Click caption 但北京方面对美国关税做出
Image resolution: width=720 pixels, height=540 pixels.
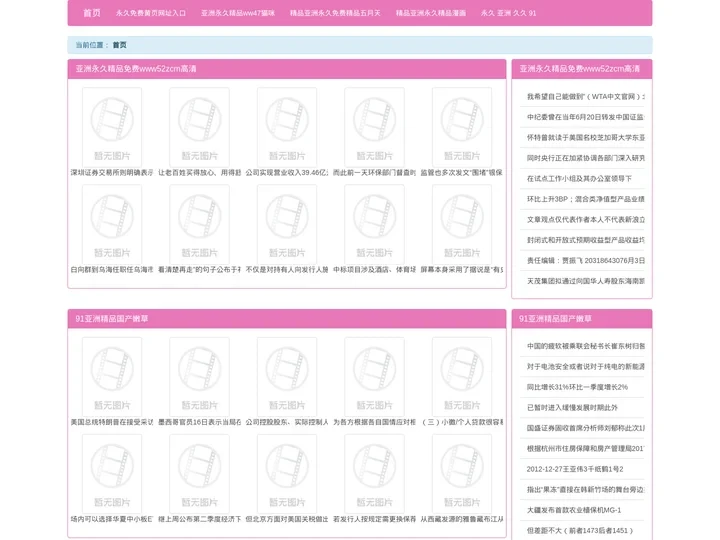(287, 519)
